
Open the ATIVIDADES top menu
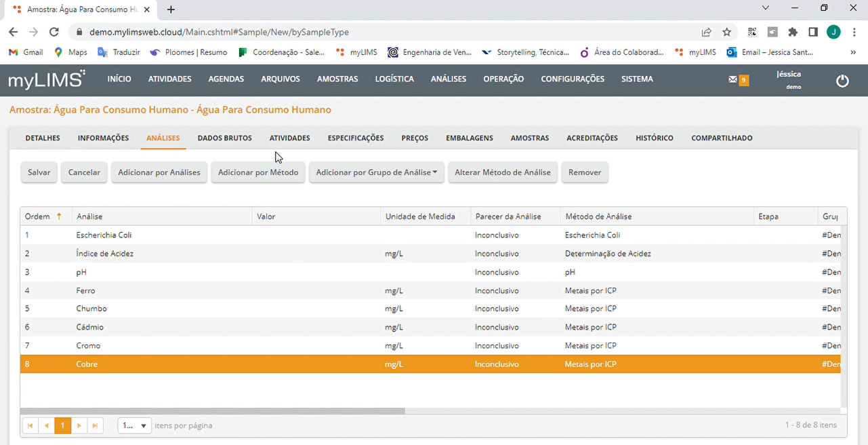coord(170,79)
